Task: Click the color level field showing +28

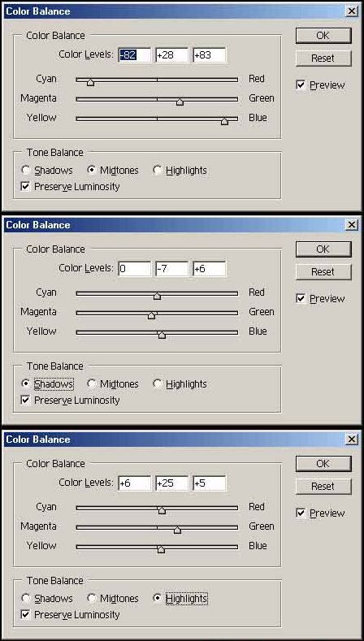Action: tap(171, 55)
